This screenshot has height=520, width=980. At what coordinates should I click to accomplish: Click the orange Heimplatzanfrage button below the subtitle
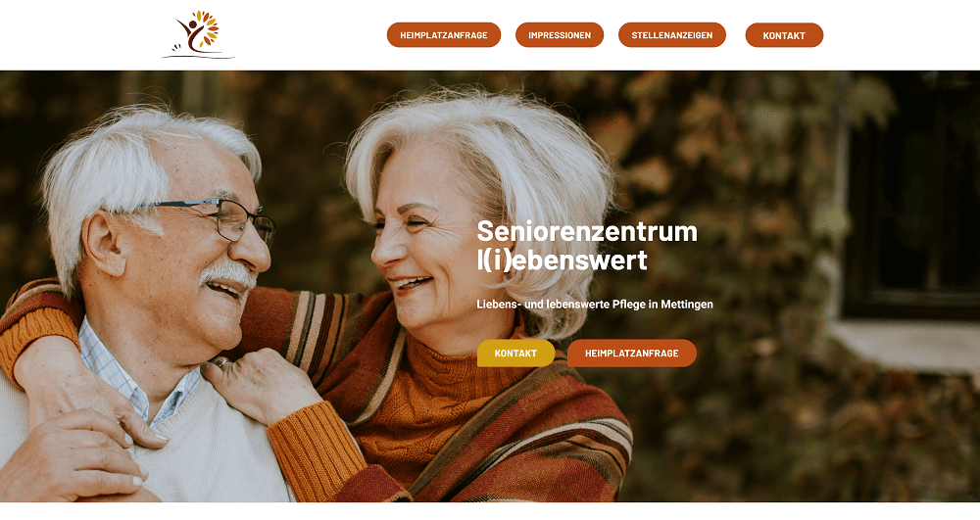[632, 354]
